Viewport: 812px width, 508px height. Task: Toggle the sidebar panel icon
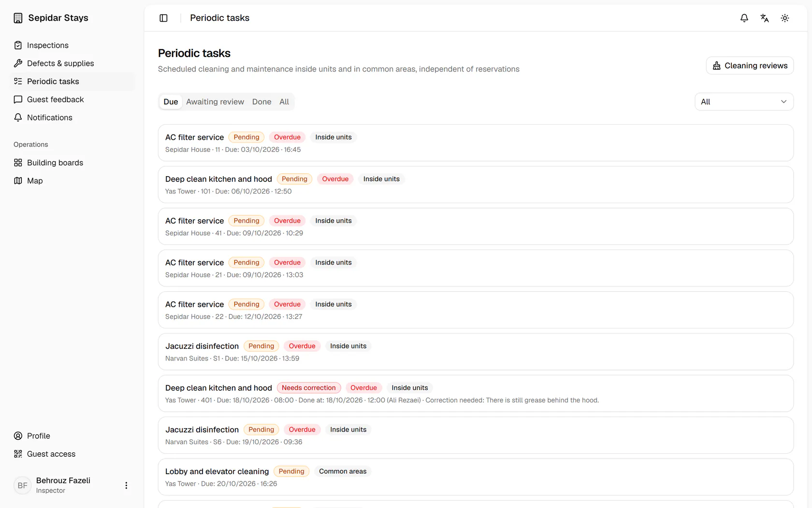(x=163, y=18)
